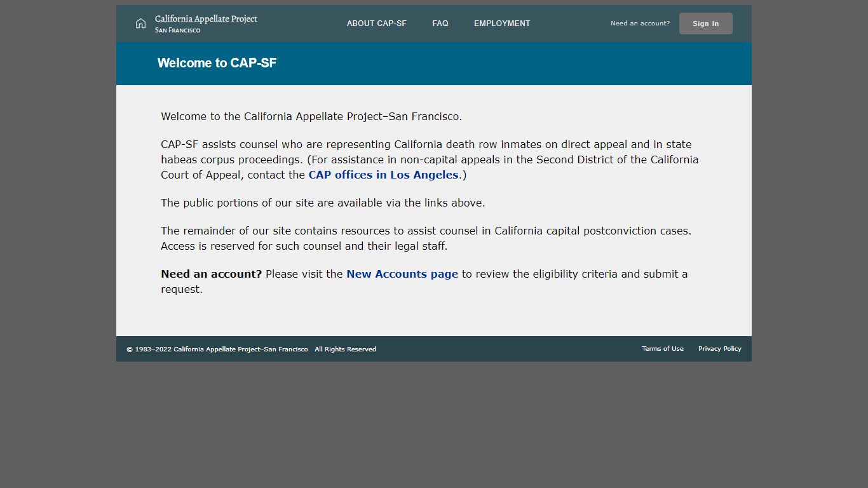The width and height of the screenshot is (868, 488).
Task: Click the Sign In button
Action: 705,24
